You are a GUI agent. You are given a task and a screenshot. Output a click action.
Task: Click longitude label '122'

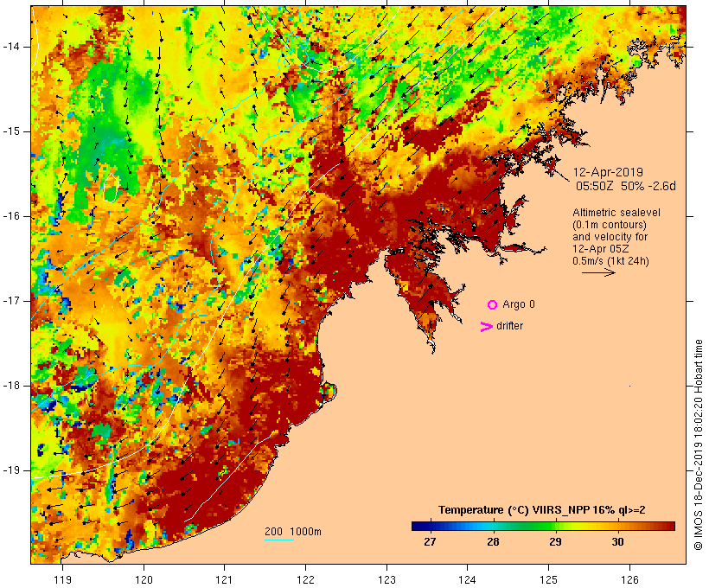[305, 579]
